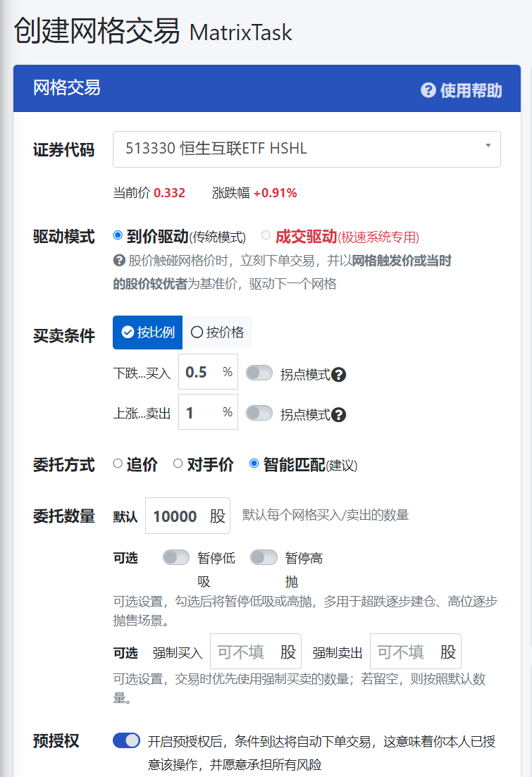Click the 使用帮助 help link
The width and height of the screenshot is (532, 777).
click(x=462, y=90)
